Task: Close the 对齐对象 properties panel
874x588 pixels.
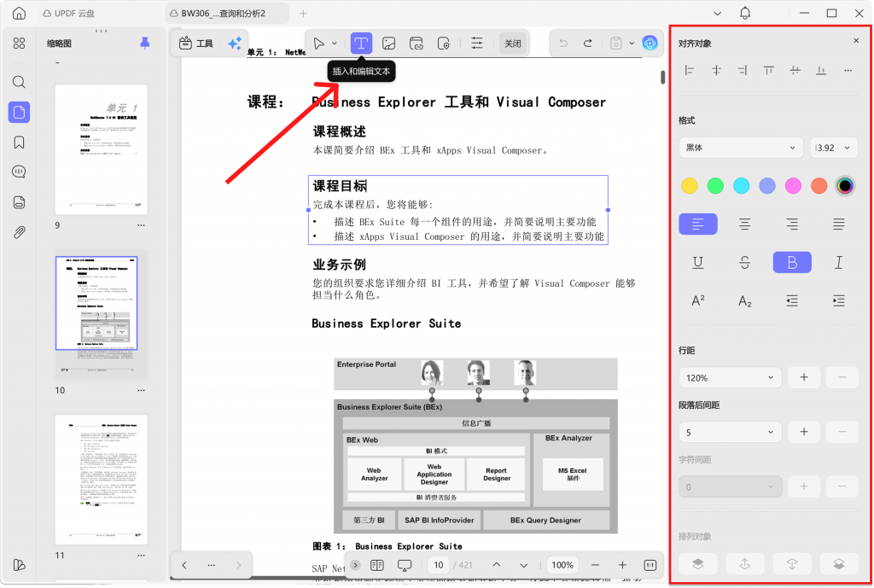Action: point(856,41)
